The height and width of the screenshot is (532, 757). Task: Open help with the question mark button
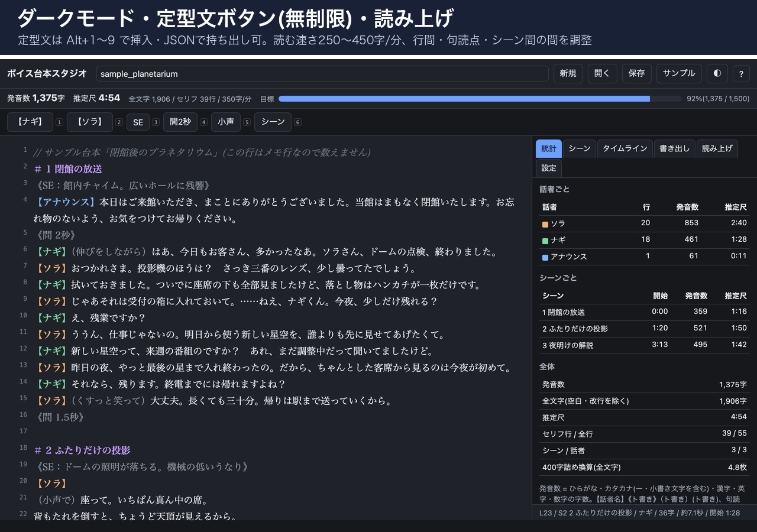[742, 73]
